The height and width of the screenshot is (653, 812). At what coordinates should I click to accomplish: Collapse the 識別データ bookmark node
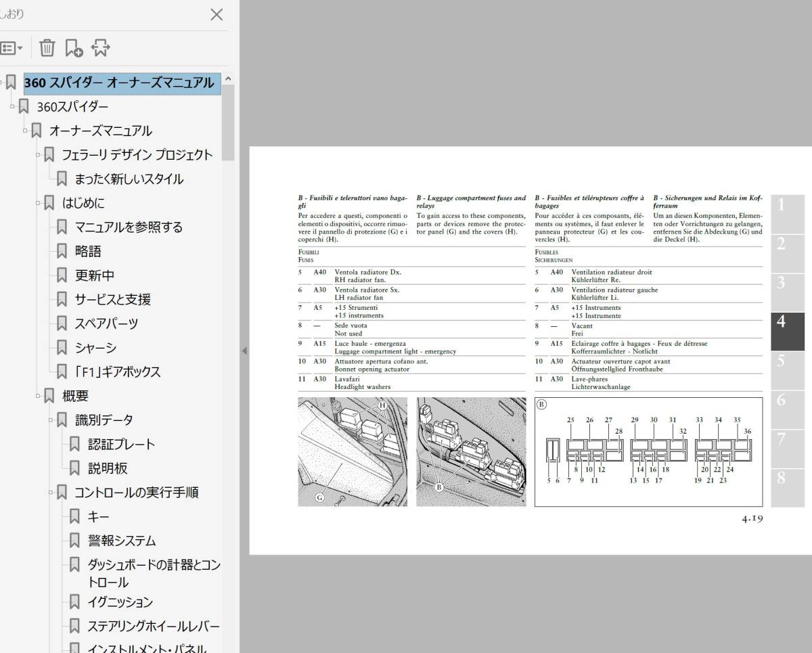(51, 420)
